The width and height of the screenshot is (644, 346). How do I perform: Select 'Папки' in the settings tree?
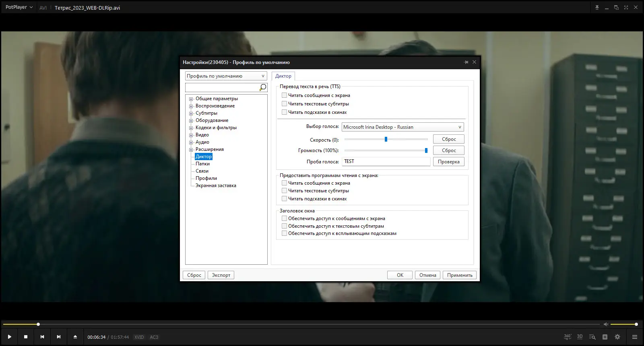202,164
